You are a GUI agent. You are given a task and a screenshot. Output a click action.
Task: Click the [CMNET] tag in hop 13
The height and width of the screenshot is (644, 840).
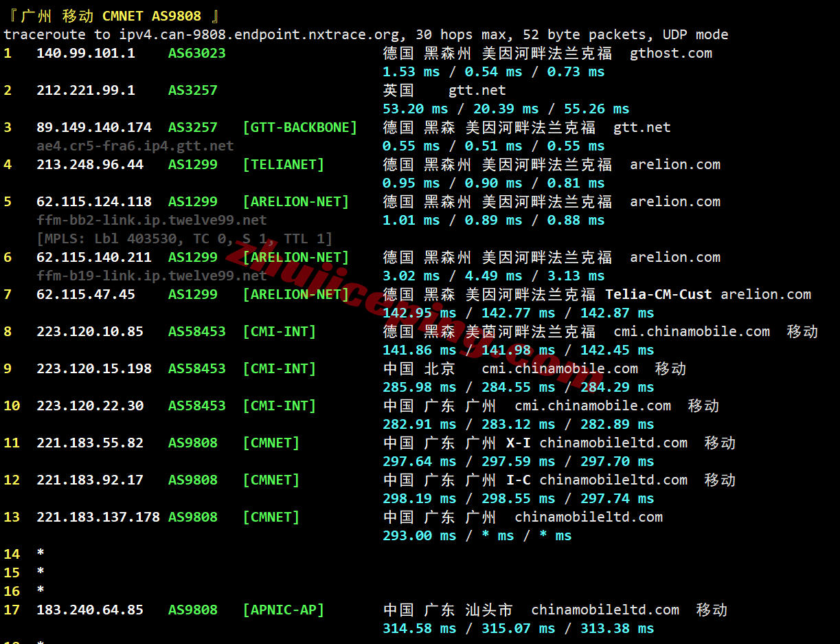click(x=271, y=517)
